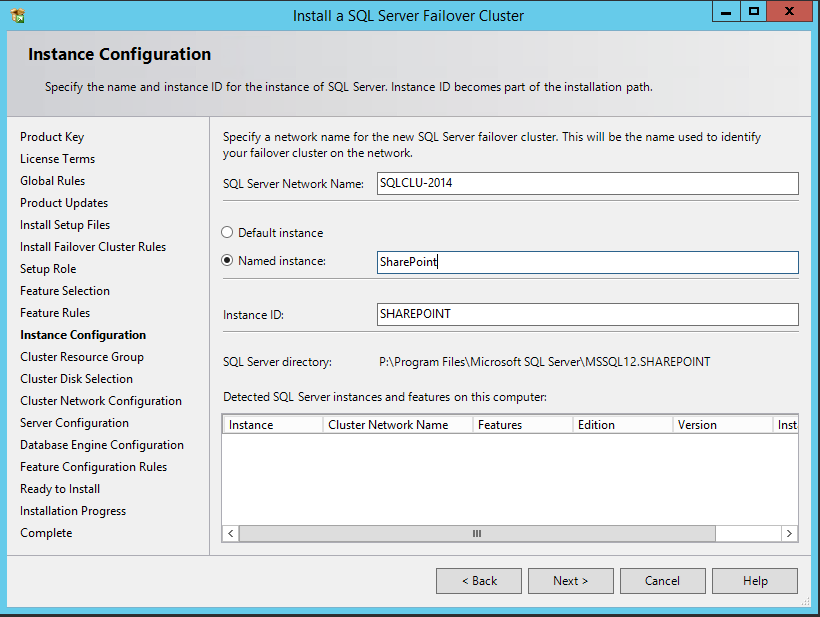820x617 pixels.
Task: Select the Cluster Network Configuration step
Action: (x=101, y=401)
